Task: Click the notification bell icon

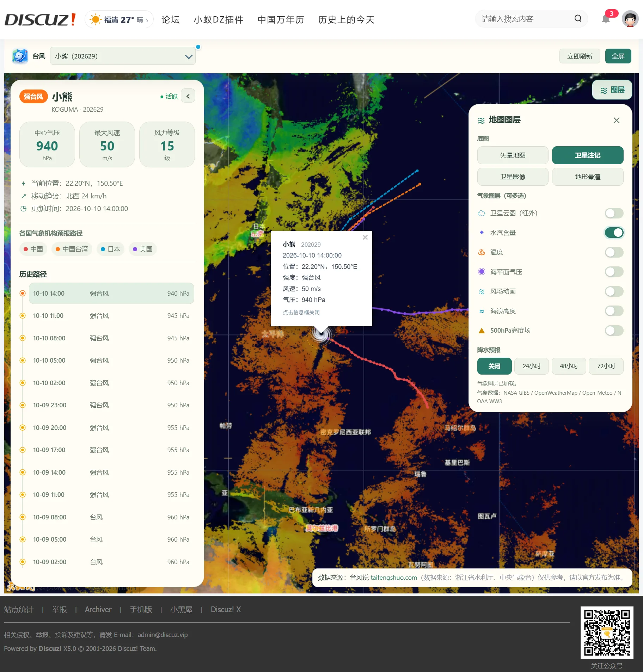Action: [606, 19]
